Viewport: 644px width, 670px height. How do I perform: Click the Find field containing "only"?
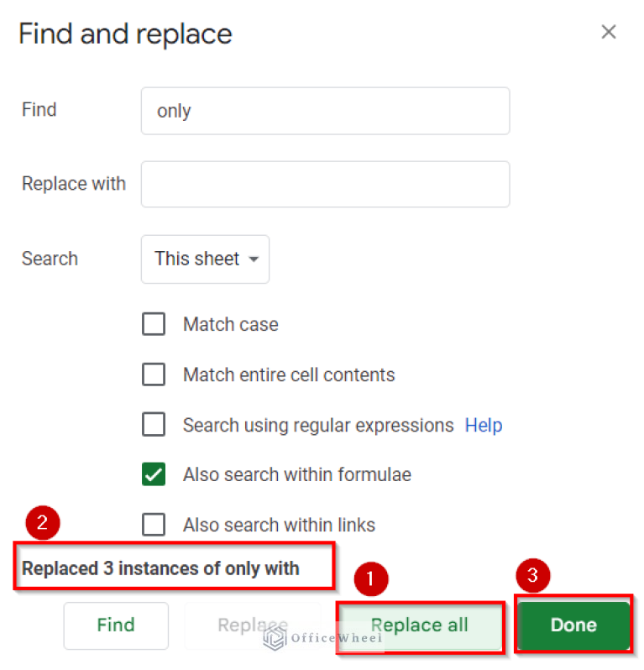point(325,111)
